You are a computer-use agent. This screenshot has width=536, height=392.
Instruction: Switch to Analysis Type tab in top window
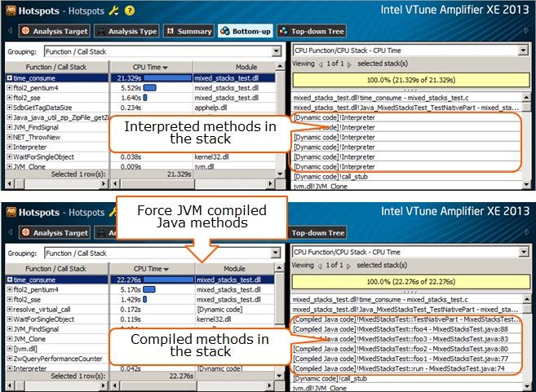coord(126,31)
